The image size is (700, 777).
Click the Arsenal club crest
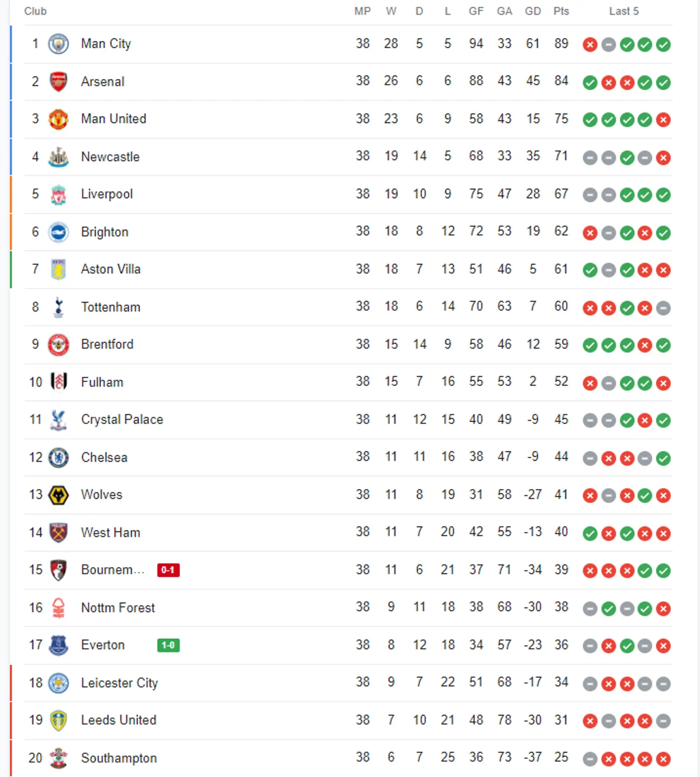coord(58,82)
